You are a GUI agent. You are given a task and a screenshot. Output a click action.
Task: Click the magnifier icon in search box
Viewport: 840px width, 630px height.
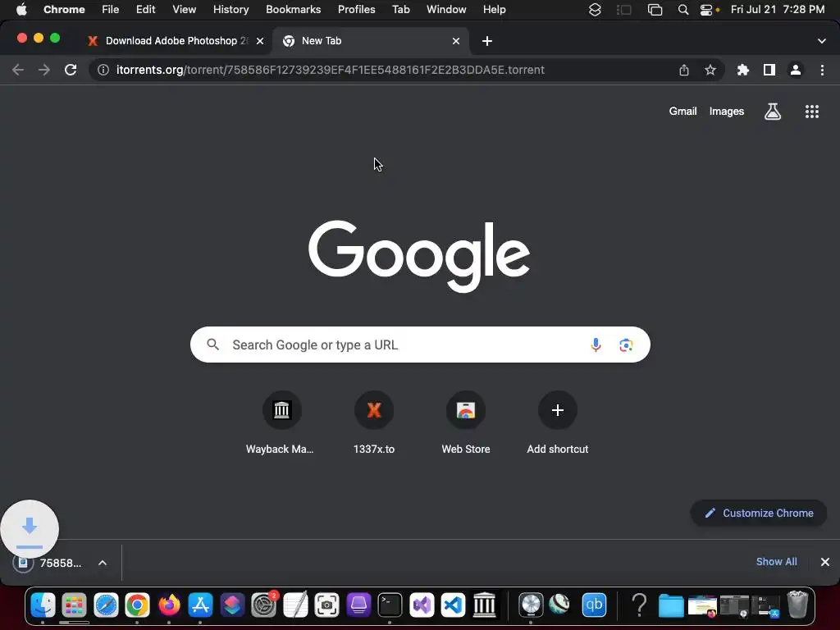[213, 345]
